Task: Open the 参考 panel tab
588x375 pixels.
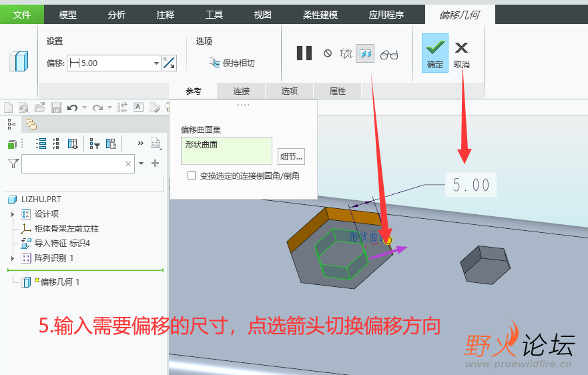Action: pyautogui.click(x=194, y=91)
